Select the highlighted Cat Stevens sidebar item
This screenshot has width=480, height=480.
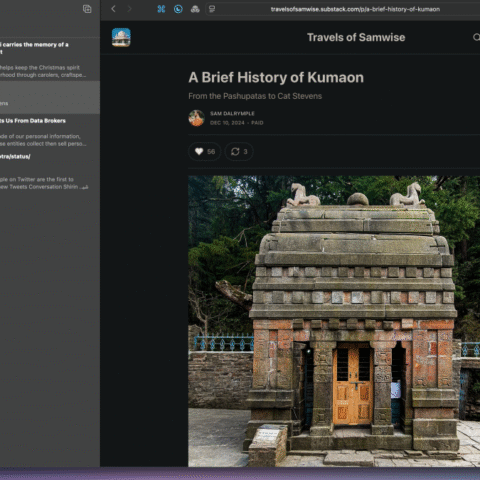(50, 97)
